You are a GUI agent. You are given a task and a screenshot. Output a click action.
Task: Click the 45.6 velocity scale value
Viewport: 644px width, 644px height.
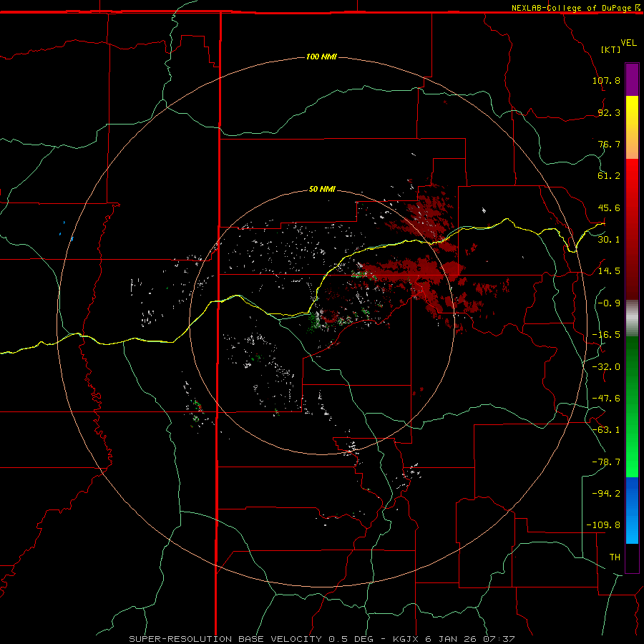point(609,208)
